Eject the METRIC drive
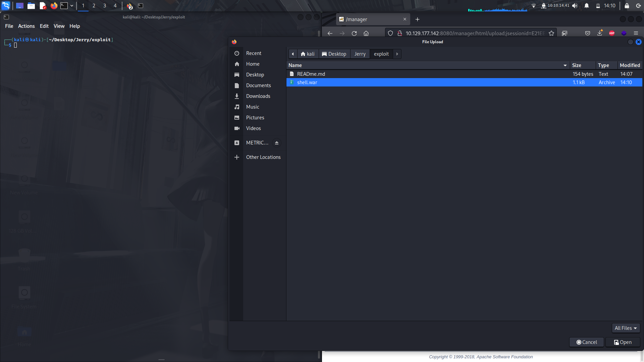This screenshot has width=644, height=362. tap(276, 142)
